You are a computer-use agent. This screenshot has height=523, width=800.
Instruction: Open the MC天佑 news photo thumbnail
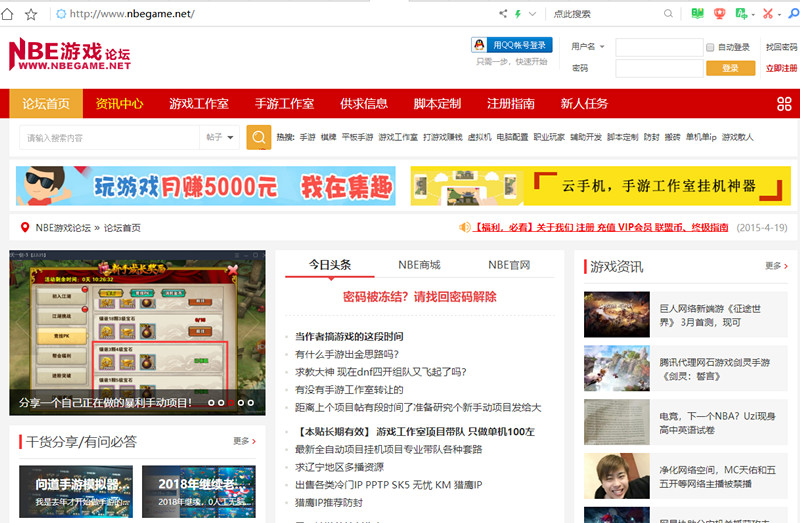617,476
